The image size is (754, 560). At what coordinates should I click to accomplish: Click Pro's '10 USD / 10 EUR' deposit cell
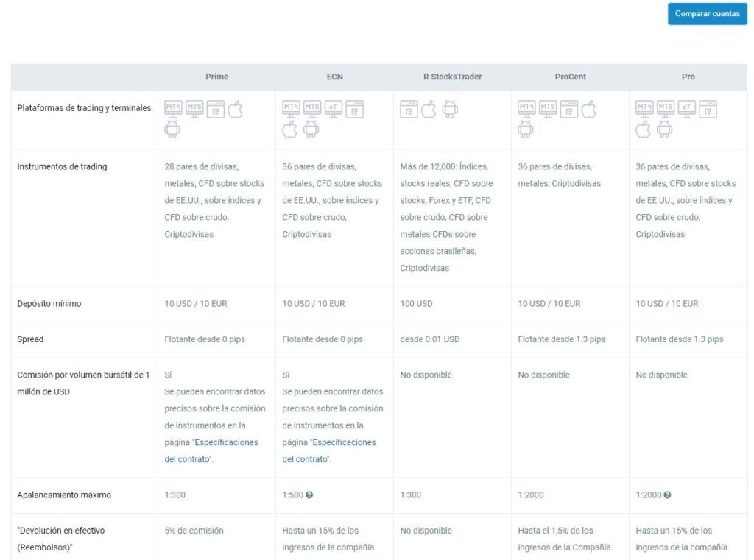pos(667,304)
